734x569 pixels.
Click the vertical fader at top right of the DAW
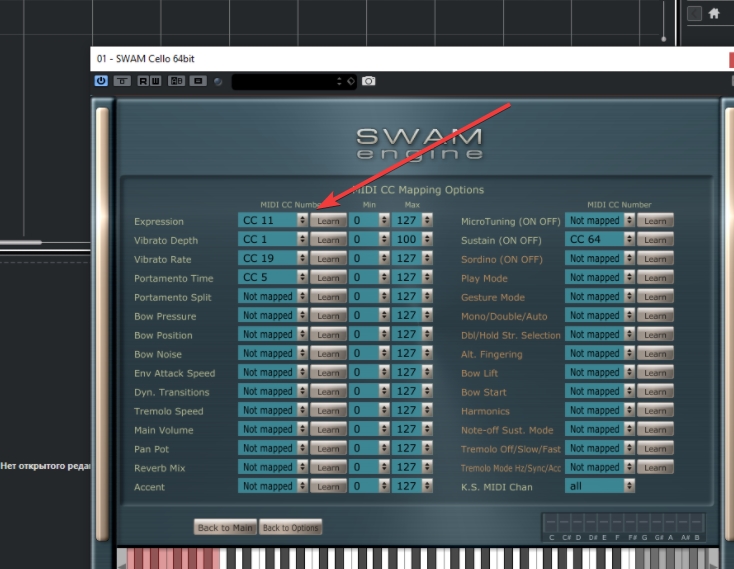pyautogui.click(x=663, y=22)
